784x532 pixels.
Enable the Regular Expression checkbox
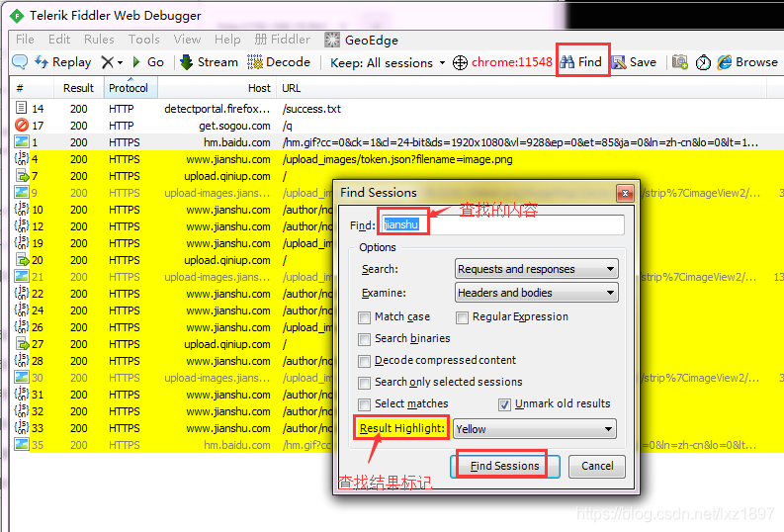(463, 317)
